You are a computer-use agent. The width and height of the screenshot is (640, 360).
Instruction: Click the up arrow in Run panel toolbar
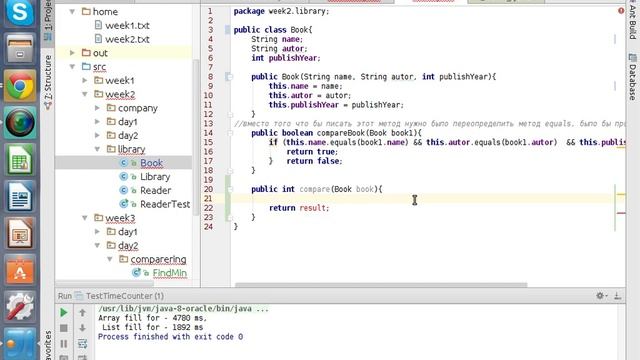point(82,313)
